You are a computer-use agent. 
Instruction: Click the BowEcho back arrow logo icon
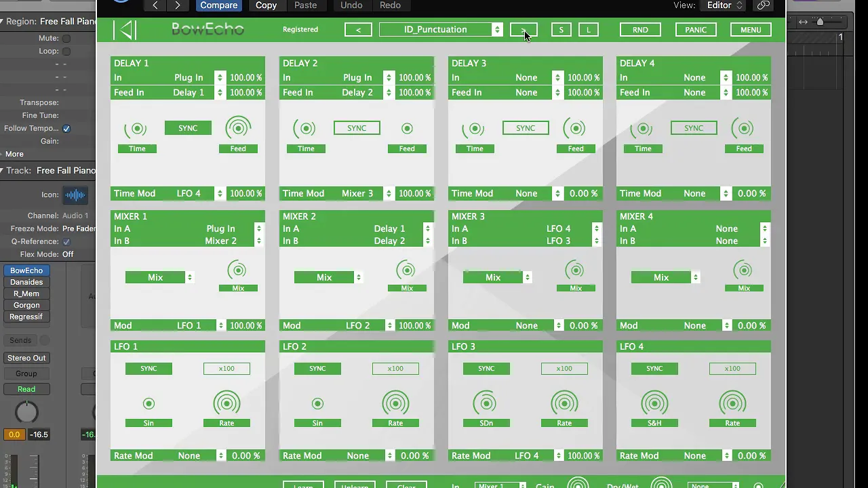pos(125,30)
